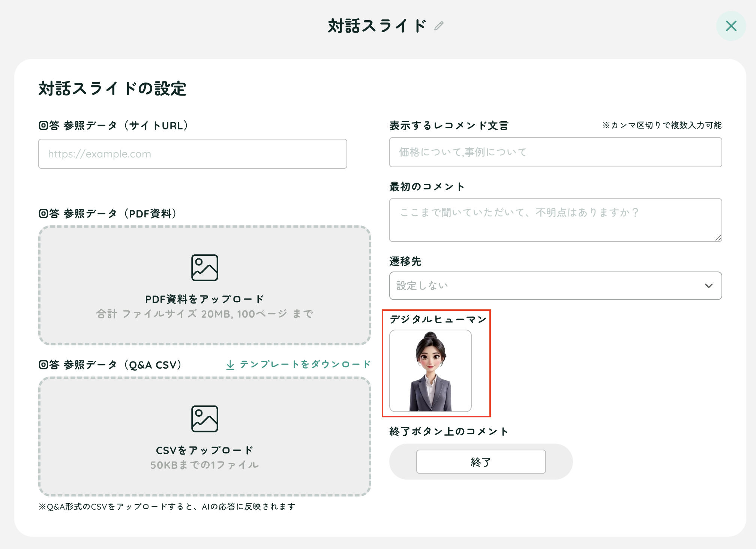Open the 遷移先 dropdown showing 設定しない
This screenshot has height=549, width=756.
[x=555, y=286]
